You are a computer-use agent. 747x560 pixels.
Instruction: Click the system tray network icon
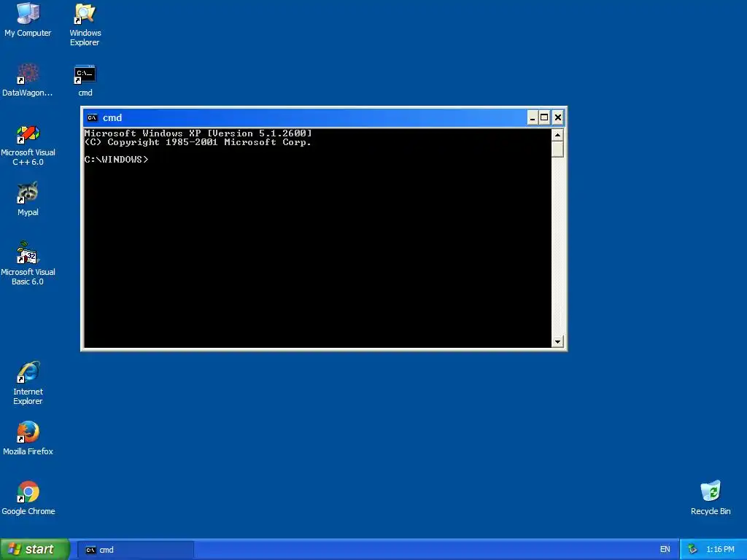[x=692, y=549]
